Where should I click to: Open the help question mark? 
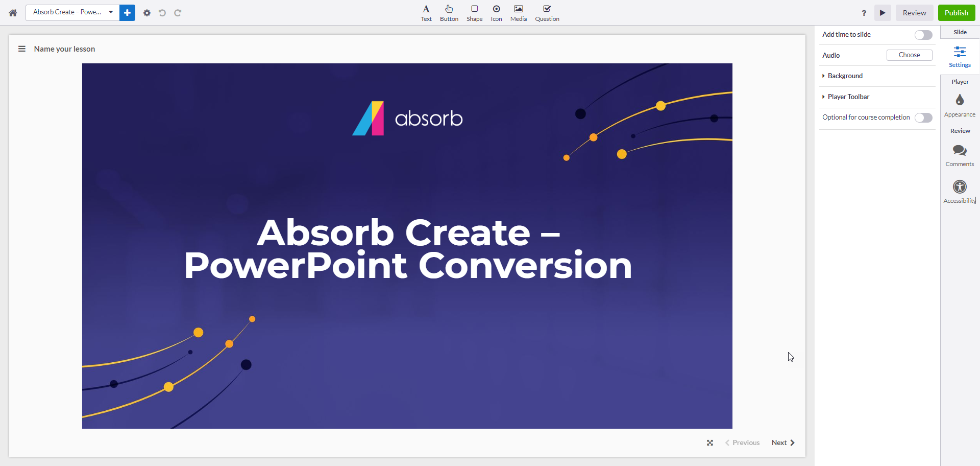coord(864,13)
